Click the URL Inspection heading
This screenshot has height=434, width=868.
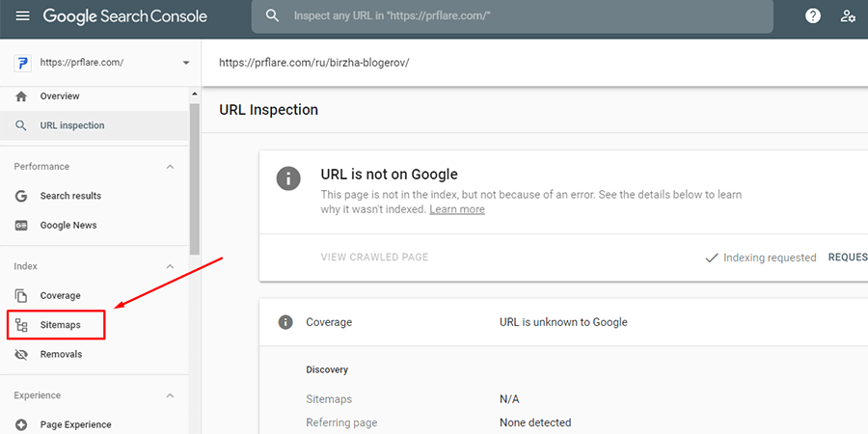268,110
